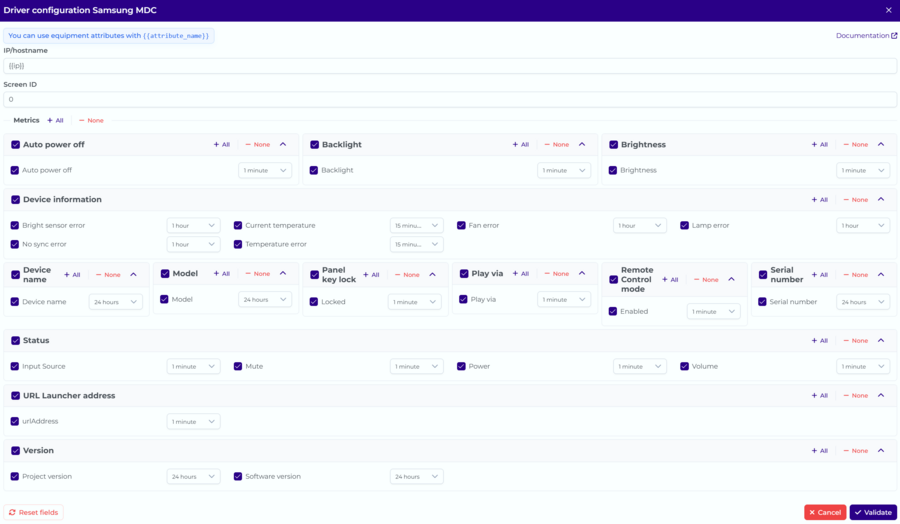Open the Model interval dropdown
The width and height of the screenshot is (900, 524).
click(265, 300)
